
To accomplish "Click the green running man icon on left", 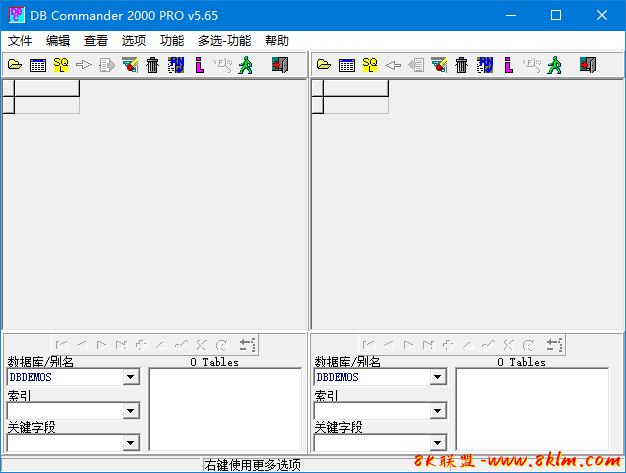I will click(x=245, y=65).
